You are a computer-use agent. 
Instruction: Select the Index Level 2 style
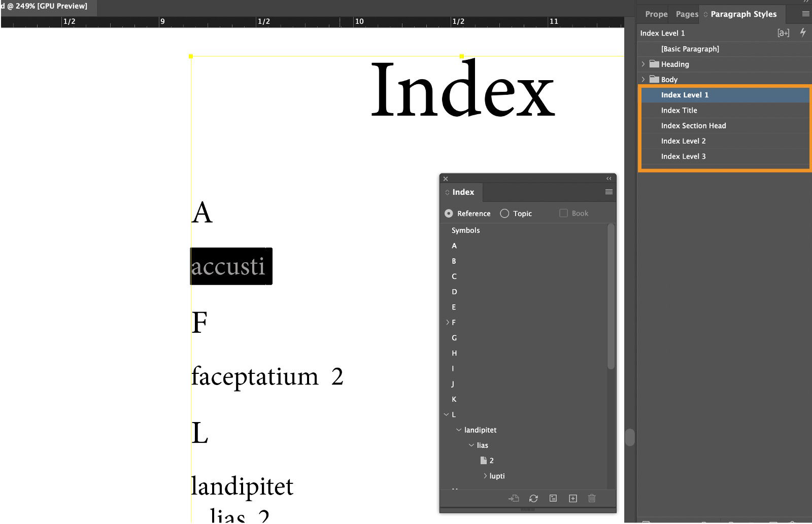coord(683,141)
